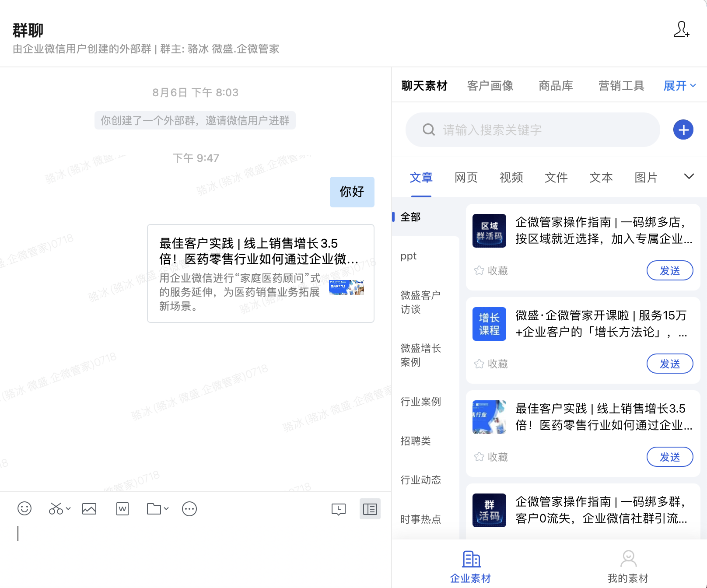The height and width of the screenshot is (588, 707).
Task: Expand material types chevron
Action: click(689, 176)
